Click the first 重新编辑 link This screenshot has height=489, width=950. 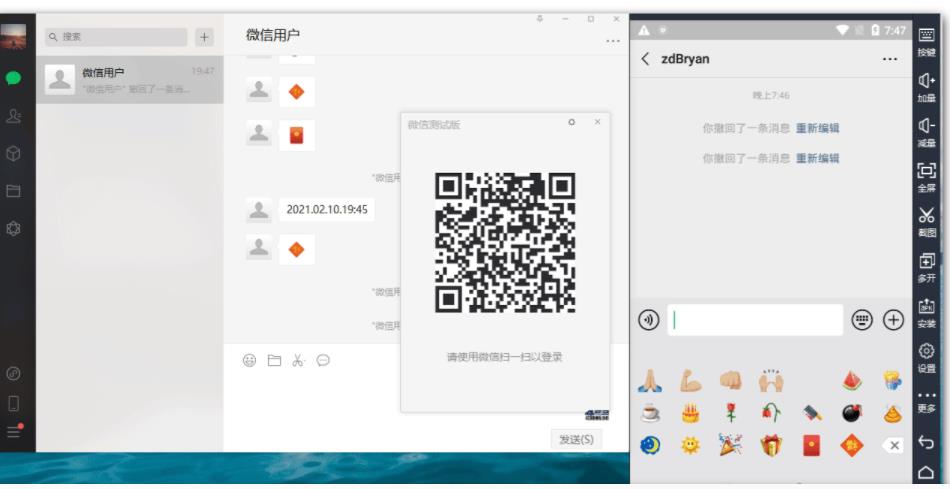point(817,128)
